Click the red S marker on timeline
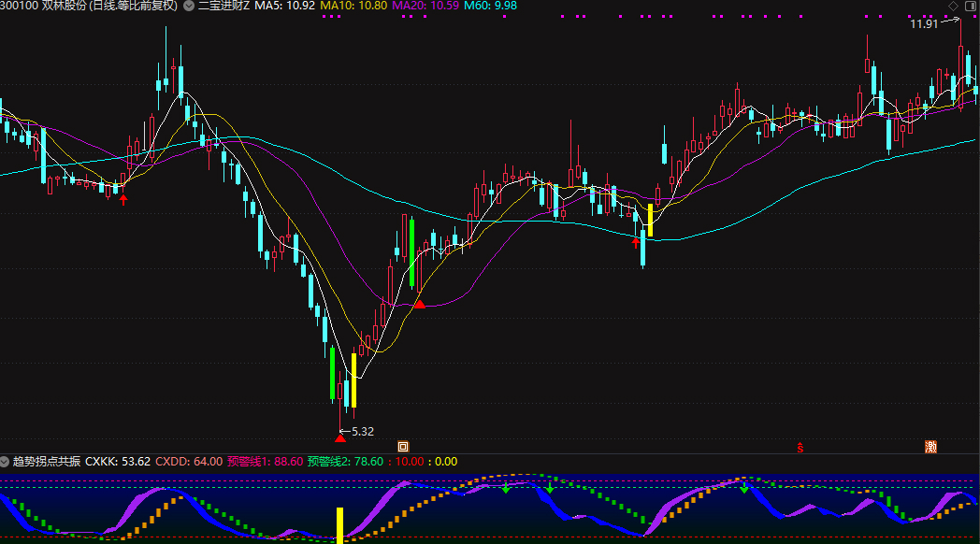This screenshot has width=980, height=544. pyautogui.click(x=800, y=447)
